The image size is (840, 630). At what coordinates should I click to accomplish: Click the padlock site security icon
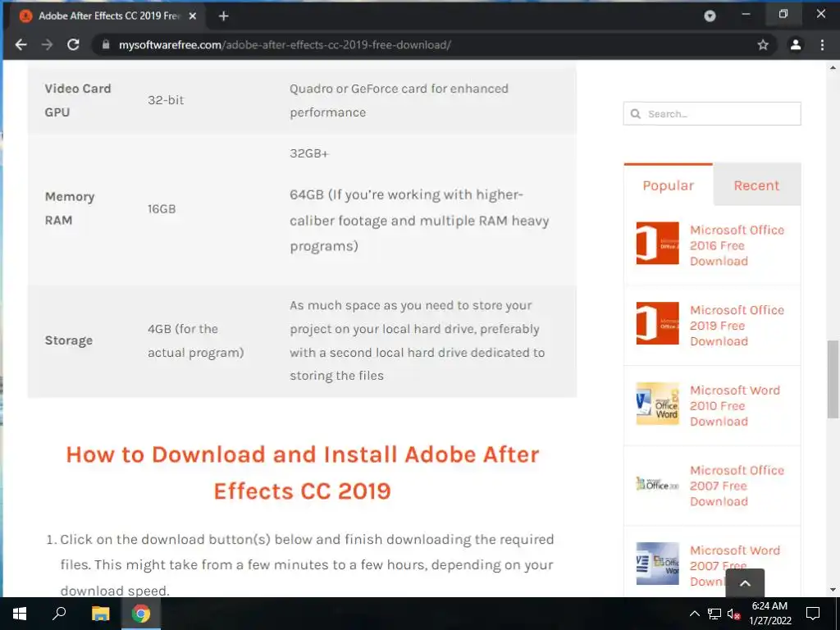(x=106, y=45)
